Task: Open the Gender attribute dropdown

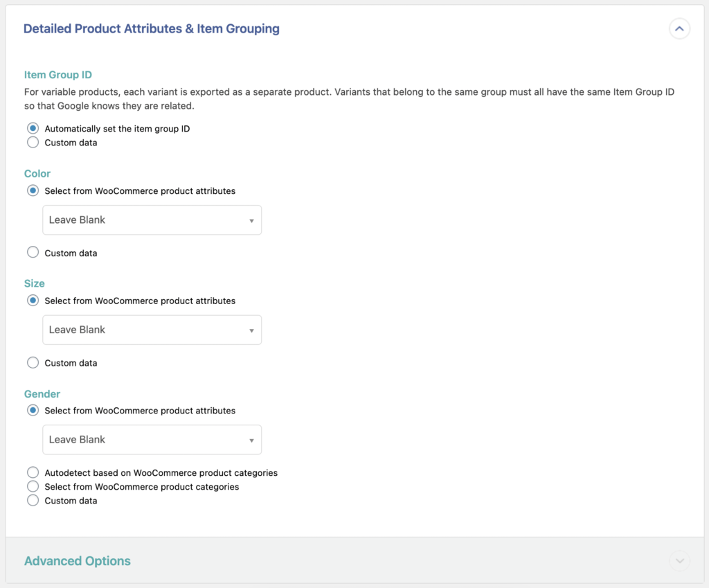Action: point(152,440)
